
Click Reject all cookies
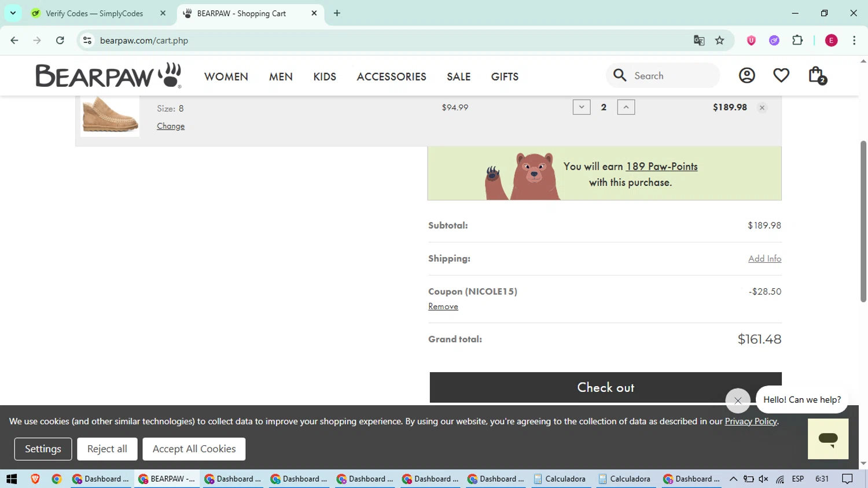tap(107, 449)
